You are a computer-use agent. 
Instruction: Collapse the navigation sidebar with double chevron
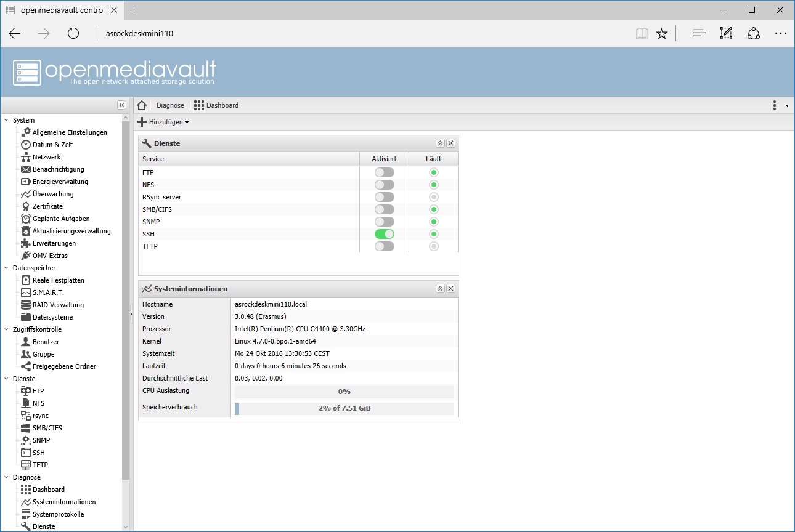pyautogui.click(x=121, y=105)
